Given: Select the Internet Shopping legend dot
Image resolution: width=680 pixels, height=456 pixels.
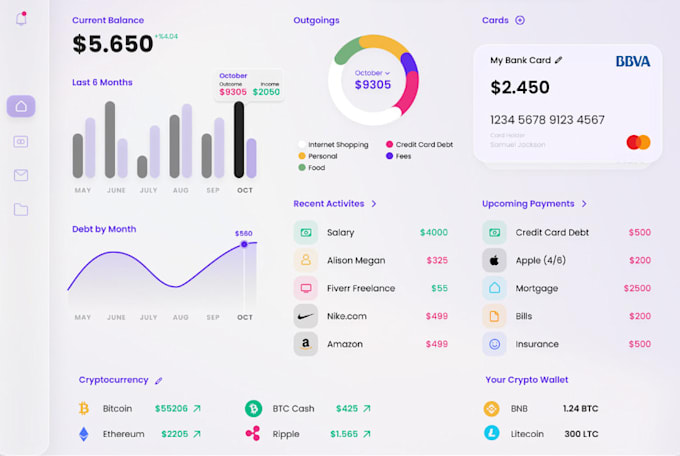Looking at the screenshot, I should (302, 144).
